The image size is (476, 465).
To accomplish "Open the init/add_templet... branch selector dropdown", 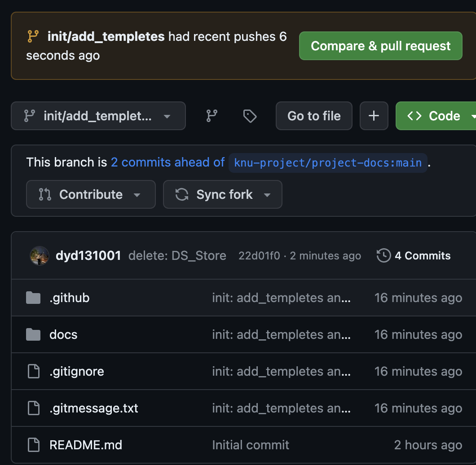I will click(98, 116).
